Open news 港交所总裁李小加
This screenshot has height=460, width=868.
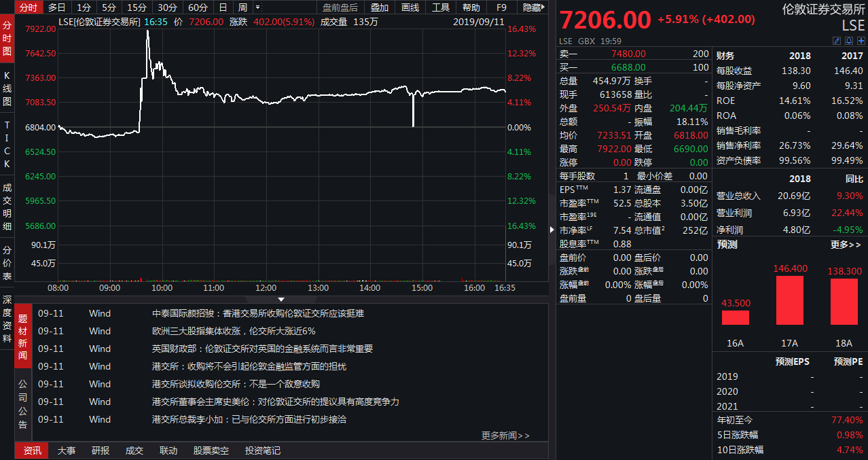click(x=249, y=419)
